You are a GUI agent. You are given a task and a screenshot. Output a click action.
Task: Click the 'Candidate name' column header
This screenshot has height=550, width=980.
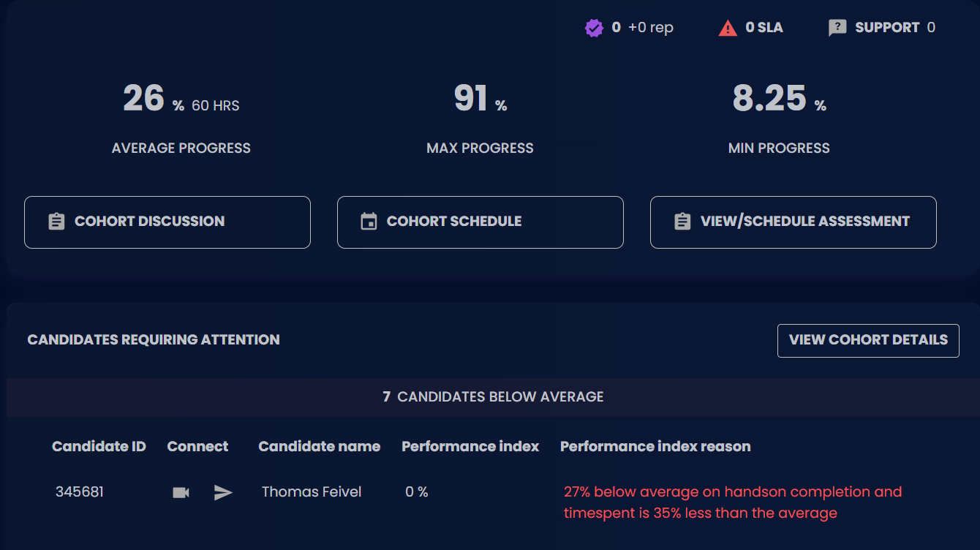[x=320, y=447]
